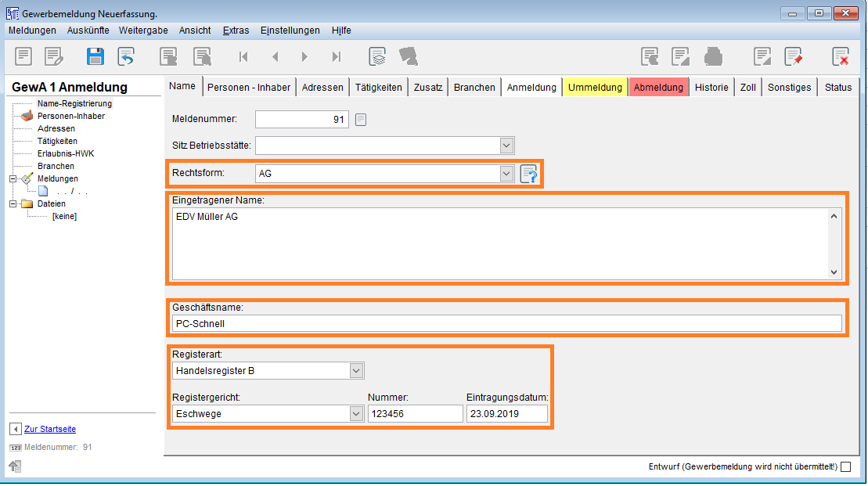Click the blue floppy disk save icon
868x486 pixels.
pyautogui.click(x=95, y=56)
